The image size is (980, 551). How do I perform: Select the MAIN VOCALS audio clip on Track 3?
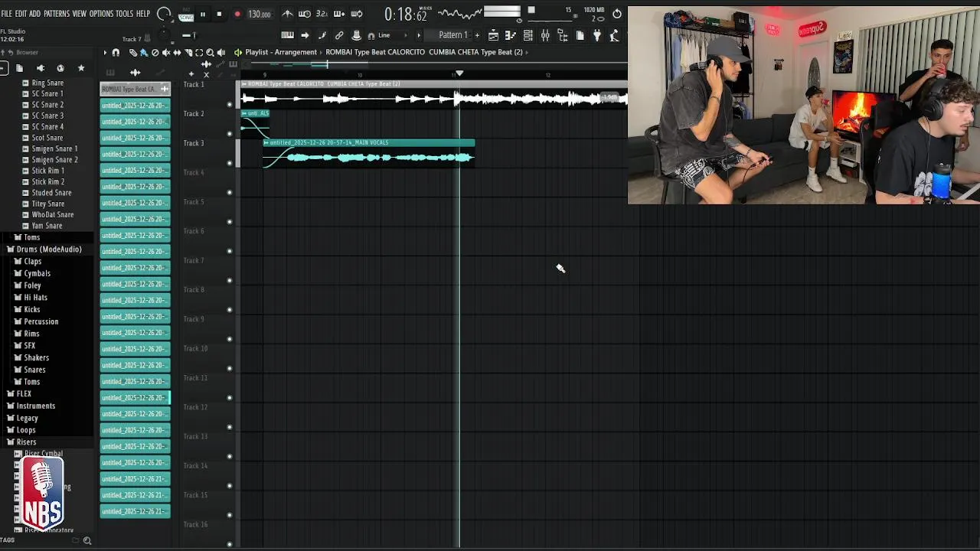click(368, 152)
